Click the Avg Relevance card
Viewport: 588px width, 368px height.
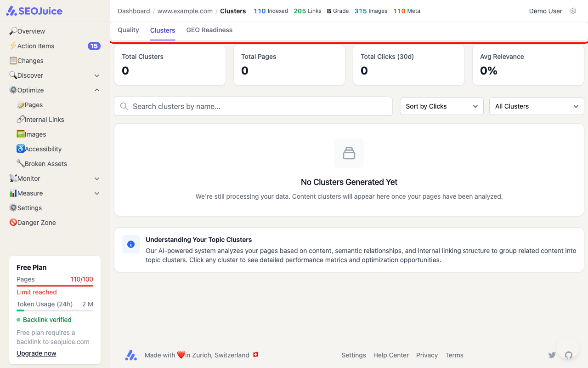(528, 65)
